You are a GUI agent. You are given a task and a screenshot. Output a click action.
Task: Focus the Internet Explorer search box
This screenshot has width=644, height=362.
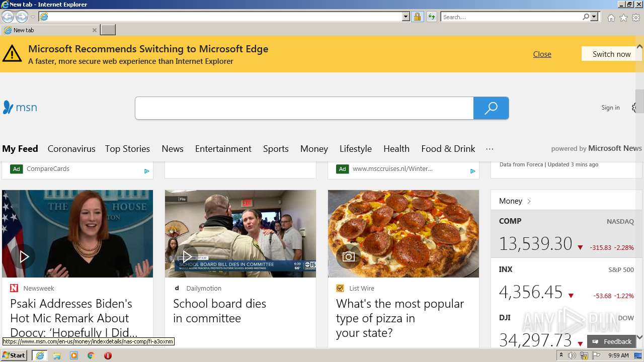pyautogui.click(x=511, y=17)
